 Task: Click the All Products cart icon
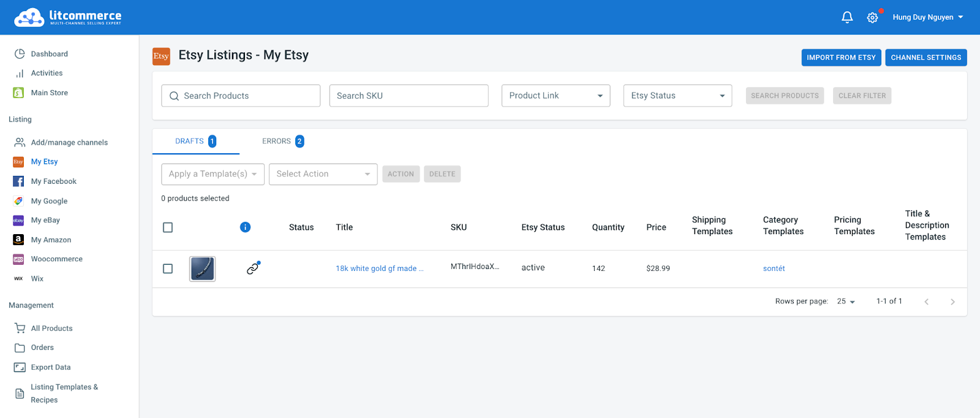pyautogui.click(x=20, y=328)
